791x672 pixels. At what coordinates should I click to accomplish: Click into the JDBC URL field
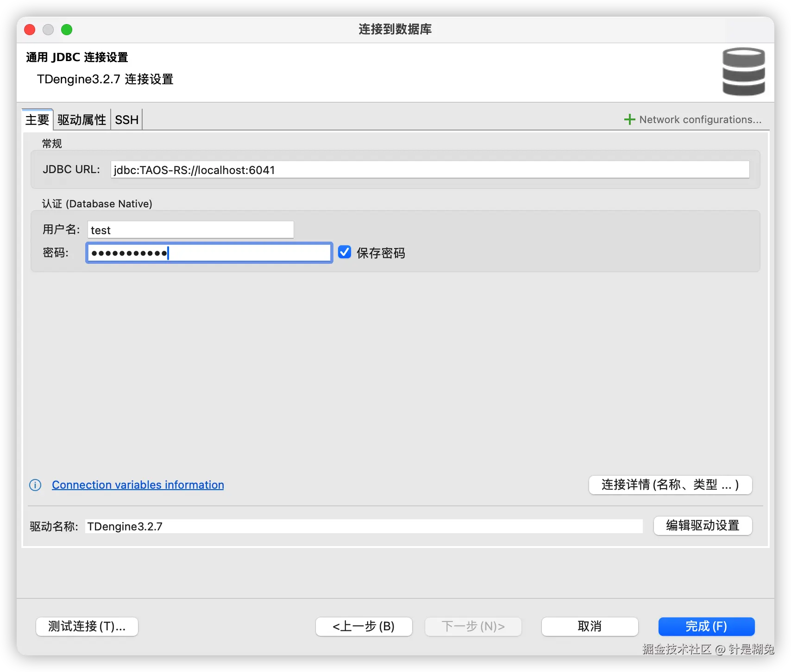click(x=430, y=169)
